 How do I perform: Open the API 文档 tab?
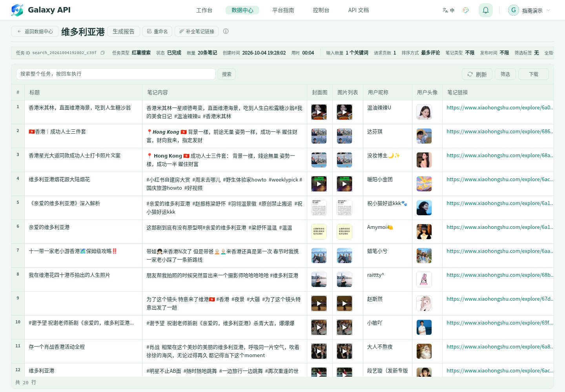[359, 10]
